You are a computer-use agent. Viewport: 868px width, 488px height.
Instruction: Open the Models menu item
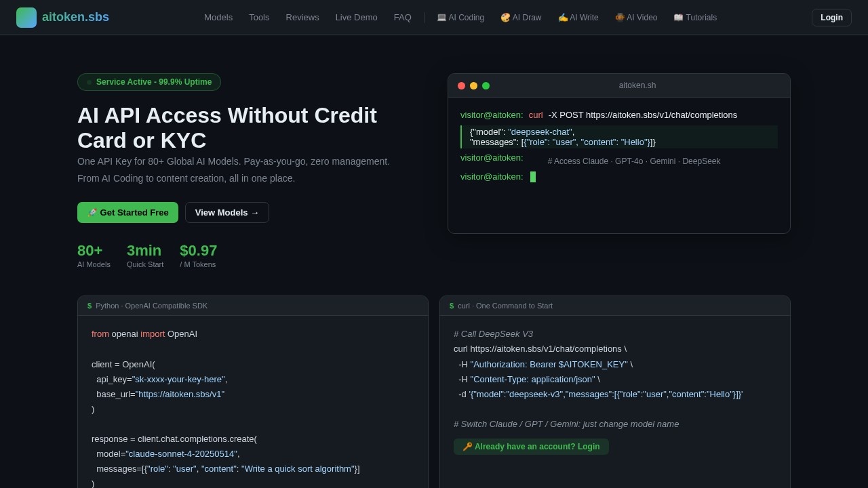(218, 18)
